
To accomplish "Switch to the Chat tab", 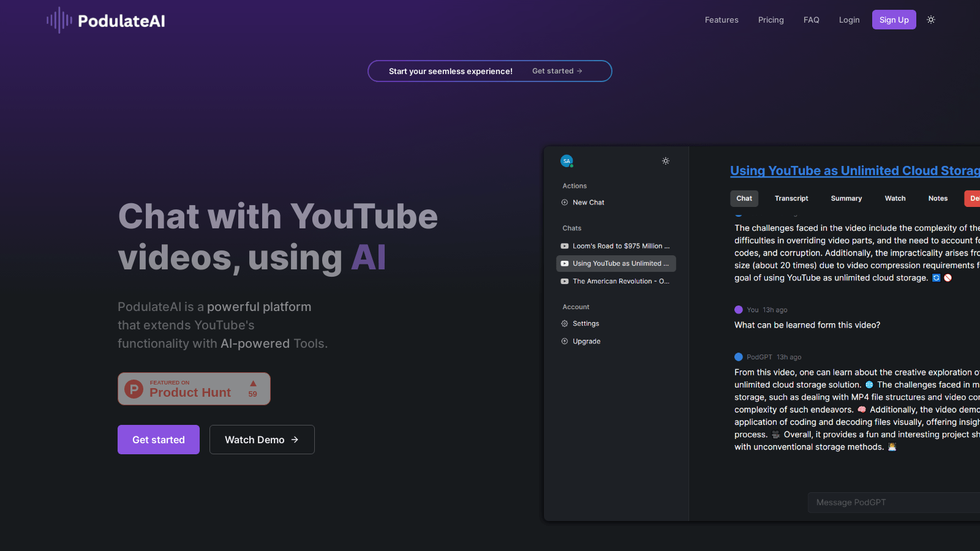I will [x=744, y=198].
